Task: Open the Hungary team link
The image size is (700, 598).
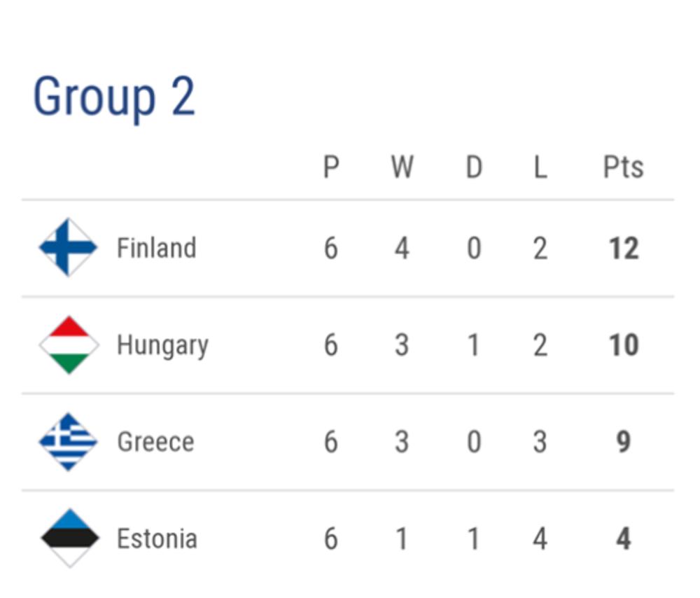Action: coord(162,345)
